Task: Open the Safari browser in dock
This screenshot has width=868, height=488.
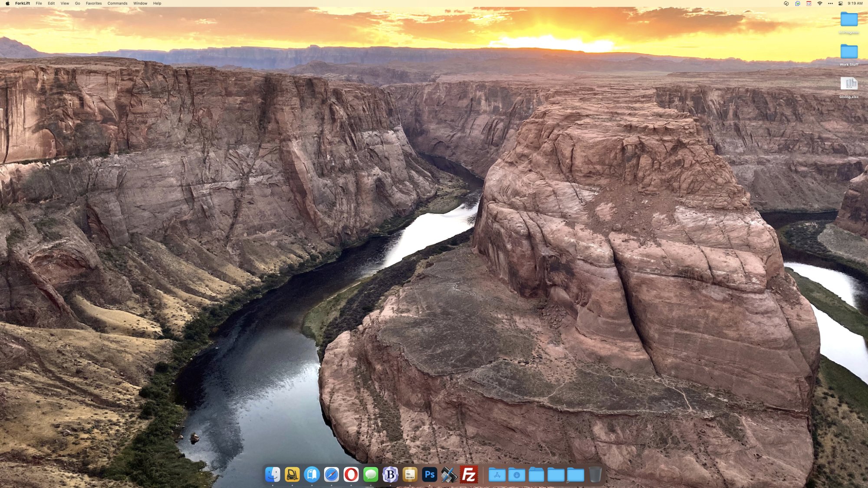Action: coord(331,475)
